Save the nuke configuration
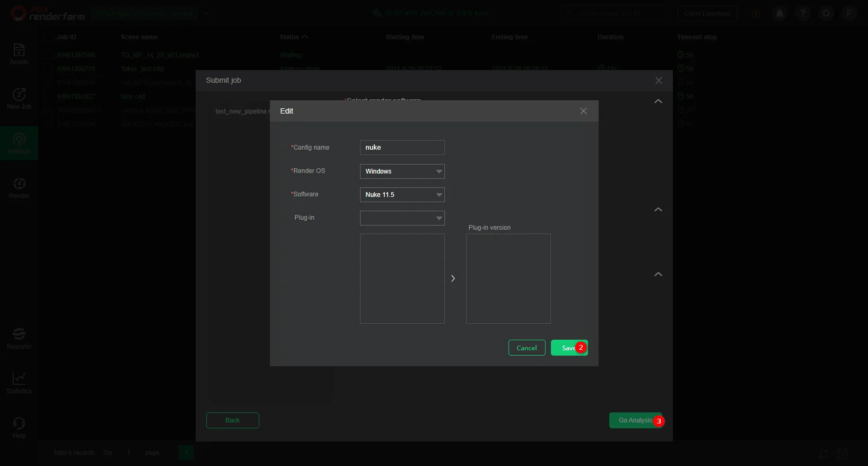 [569, 348]
